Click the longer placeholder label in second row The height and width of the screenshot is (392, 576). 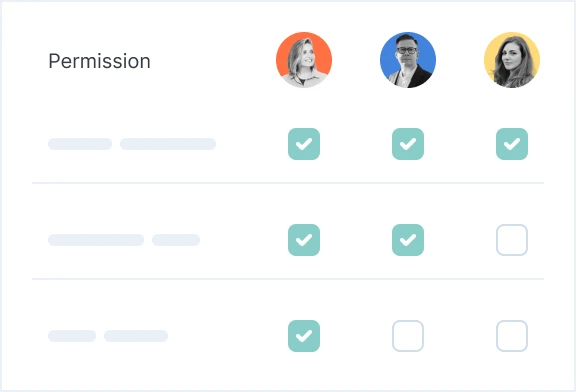[96, 240]
